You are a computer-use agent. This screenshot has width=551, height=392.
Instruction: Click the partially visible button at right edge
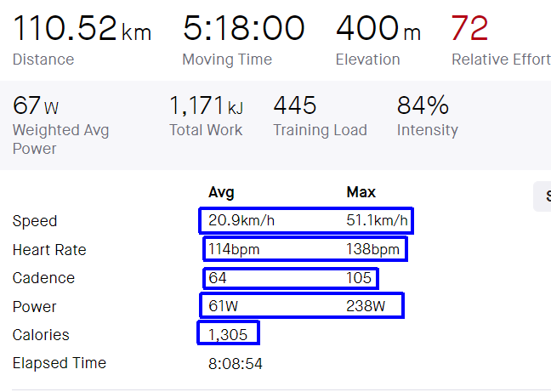pos(542,196)
